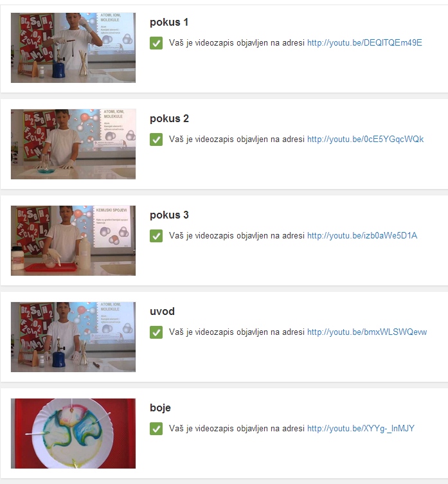The width and height of the screenshot is (448, 484).
Task: Follow the link youtu.be/izb0aWe5D1A
Action: 362,235
